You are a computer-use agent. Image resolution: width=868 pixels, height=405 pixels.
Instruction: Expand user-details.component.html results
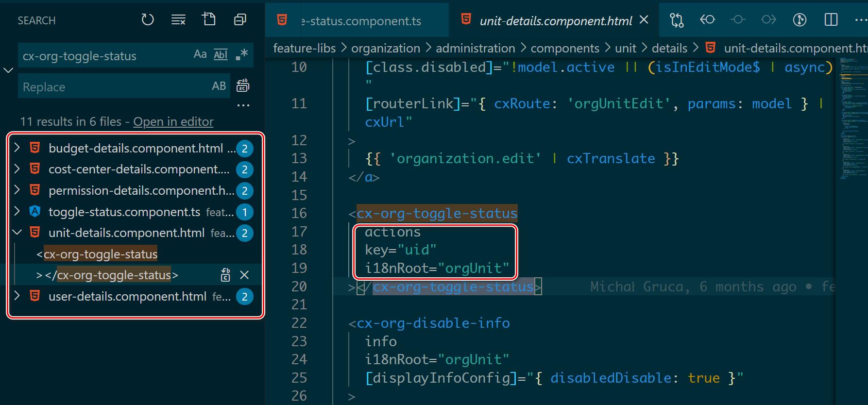click(17, 296)
